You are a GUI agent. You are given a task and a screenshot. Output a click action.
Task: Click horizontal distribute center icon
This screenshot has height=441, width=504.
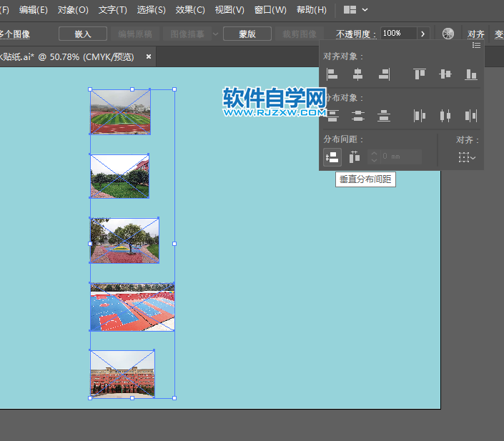coord(445,115)
